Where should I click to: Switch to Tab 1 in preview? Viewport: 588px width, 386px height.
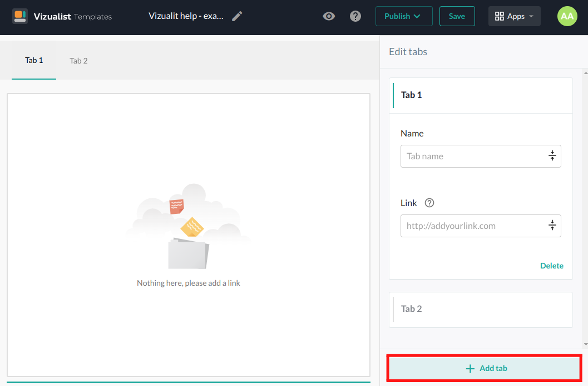pyautogui.click(x=34, y=61)
